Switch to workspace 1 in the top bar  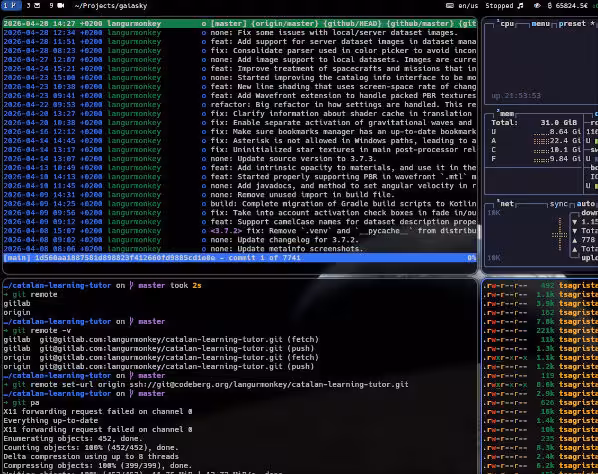pos(10,5)
